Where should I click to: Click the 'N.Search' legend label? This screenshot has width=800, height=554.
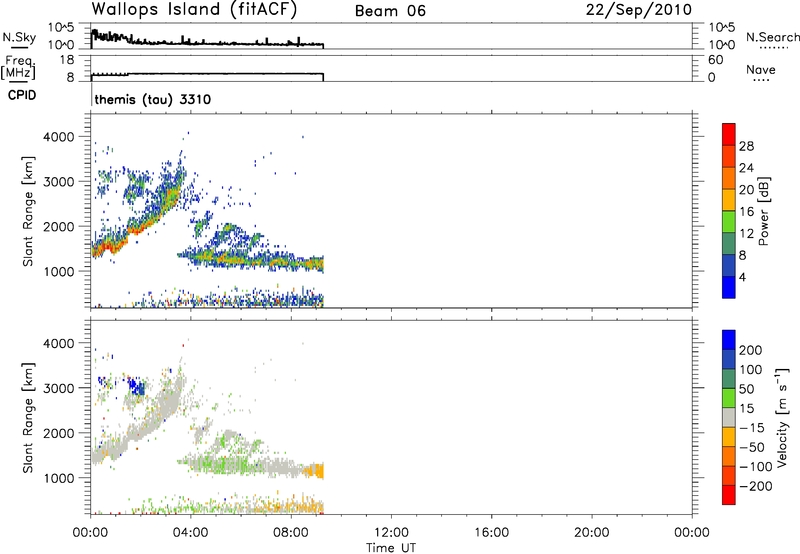pyautogui.click(x=772, y=37)
